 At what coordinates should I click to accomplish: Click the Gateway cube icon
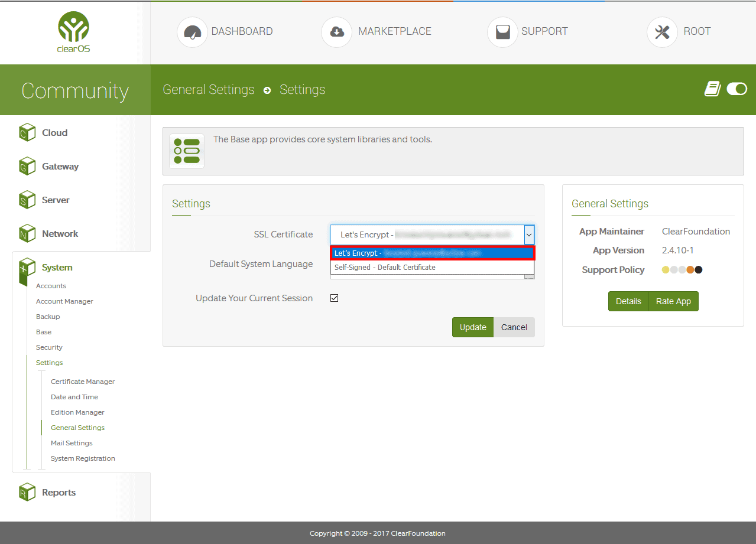27,167
